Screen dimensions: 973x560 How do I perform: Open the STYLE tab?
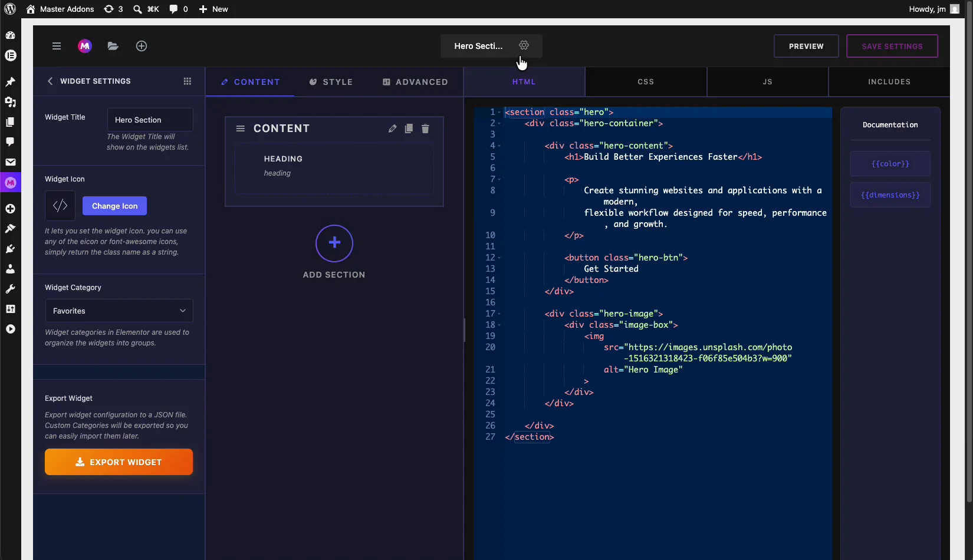[x=331, y=82]
